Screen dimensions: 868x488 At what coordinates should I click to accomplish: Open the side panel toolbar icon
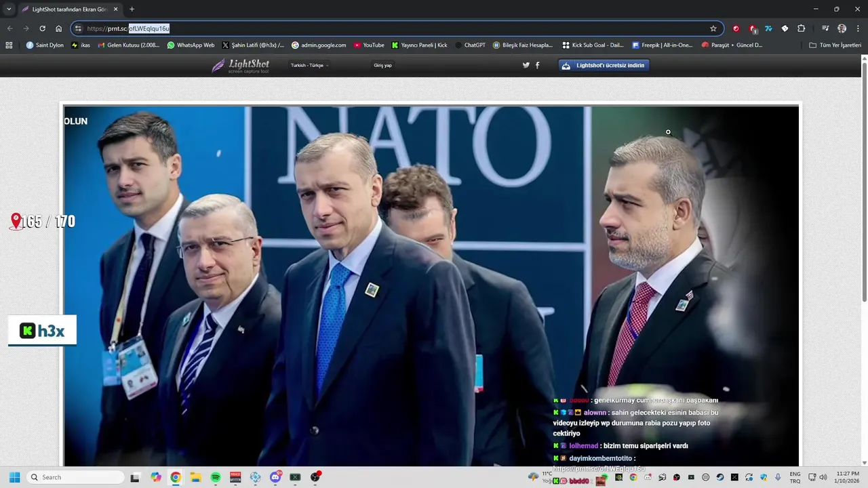[x=825, y=28]
